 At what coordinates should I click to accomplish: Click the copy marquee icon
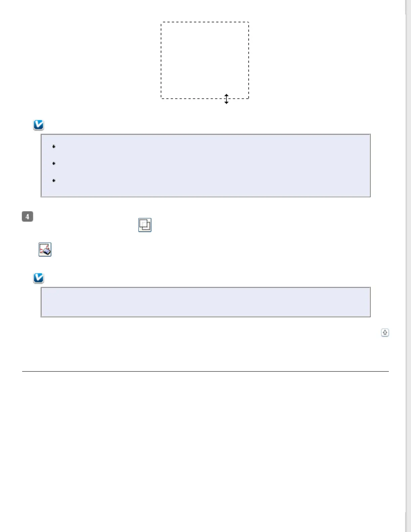click(x=145, y=225)
